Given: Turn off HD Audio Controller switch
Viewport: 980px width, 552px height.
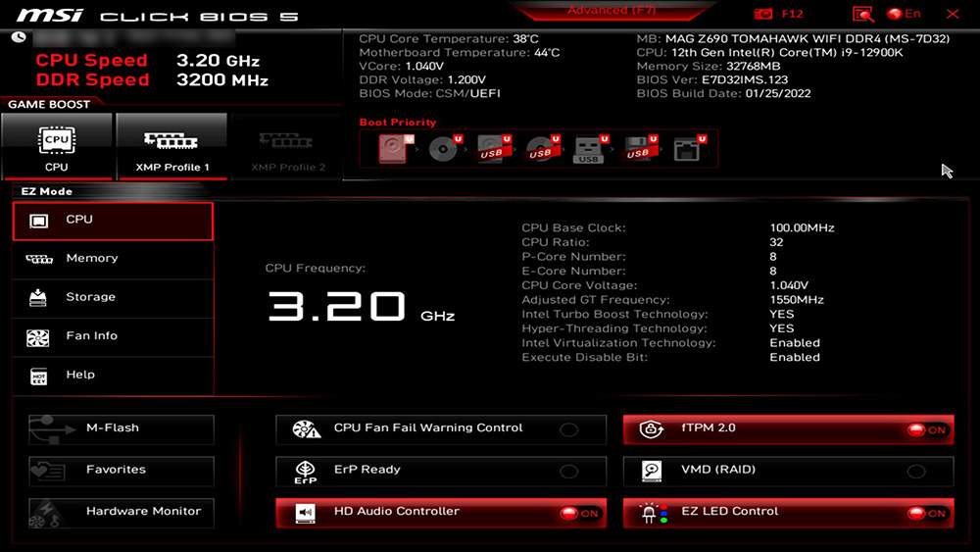Looking at the screenshot, I should tap(579, 513).
